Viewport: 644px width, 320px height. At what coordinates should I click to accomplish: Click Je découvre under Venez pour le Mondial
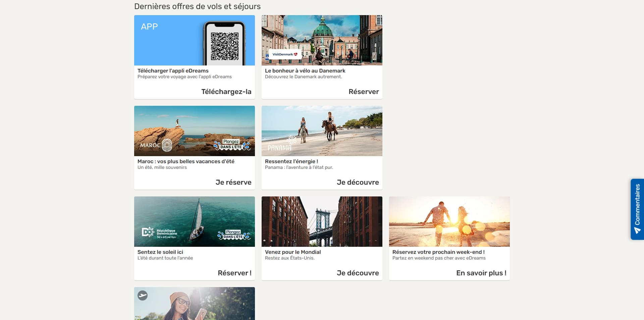tap(358, 273)
